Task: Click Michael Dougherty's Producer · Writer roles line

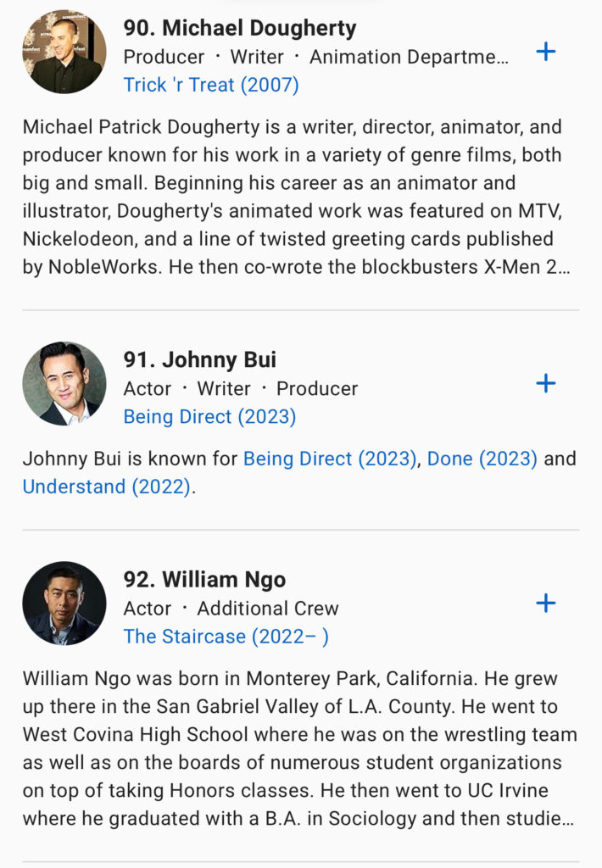Action: 316,57
